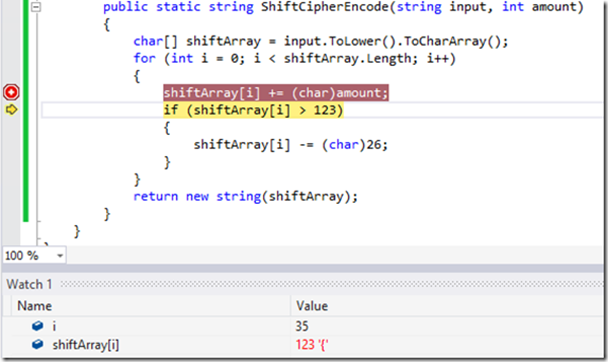
Task: Click the return new string(shiftArray) line
Action: (x=245, y=196)
